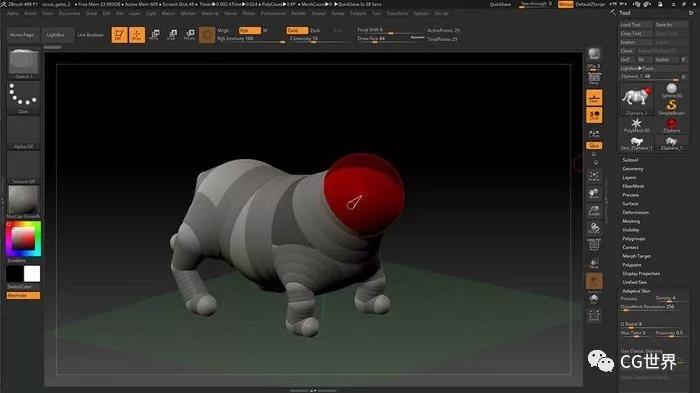The height and width of the screenshot is (393, 700).
Task: Select the white main color swatch
Action: (x=32, y=274)
